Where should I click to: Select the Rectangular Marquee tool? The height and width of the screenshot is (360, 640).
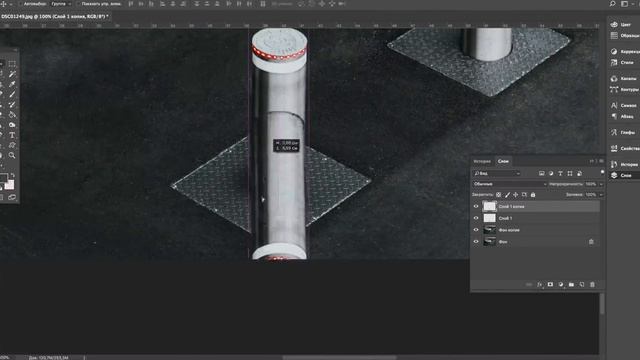tap(12, 64)
